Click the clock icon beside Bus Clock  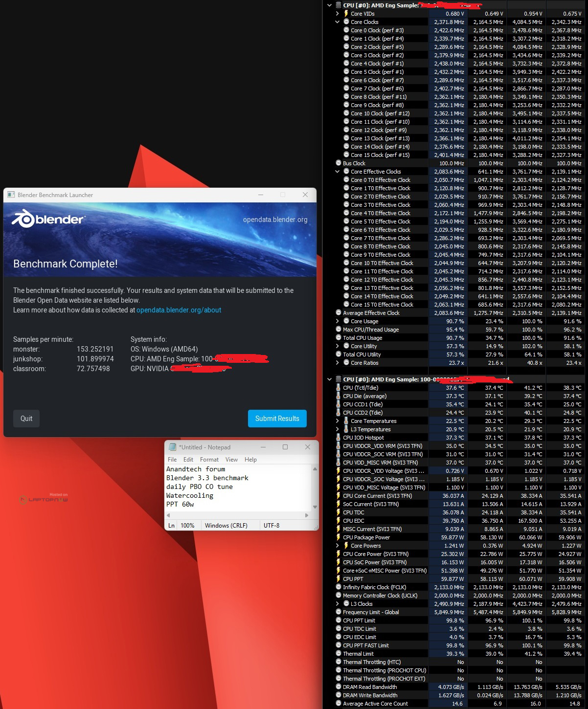(x=338, y=163)
